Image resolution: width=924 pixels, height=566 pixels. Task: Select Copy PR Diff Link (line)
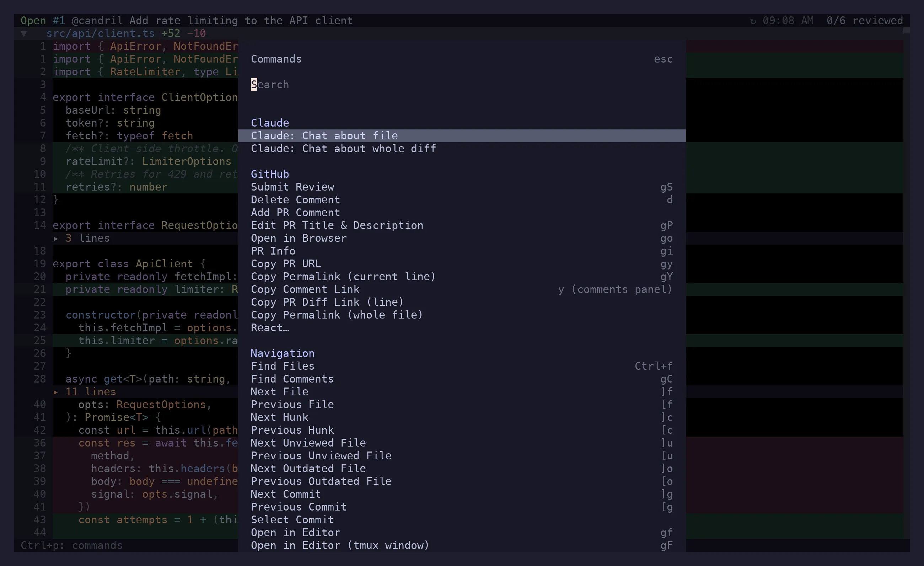click(x=462, y=302)
